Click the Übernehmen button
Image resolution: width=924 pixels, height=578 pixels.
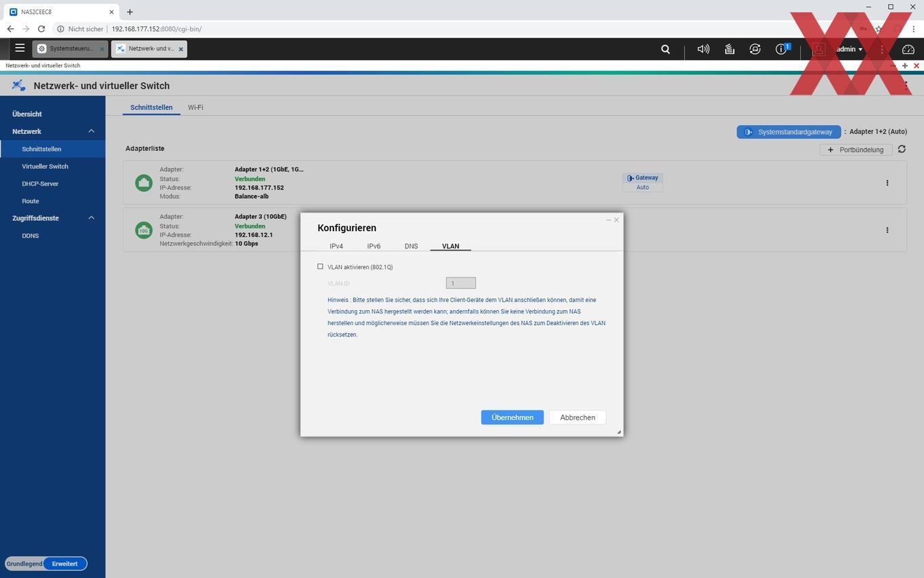click(x=512, y=418)
